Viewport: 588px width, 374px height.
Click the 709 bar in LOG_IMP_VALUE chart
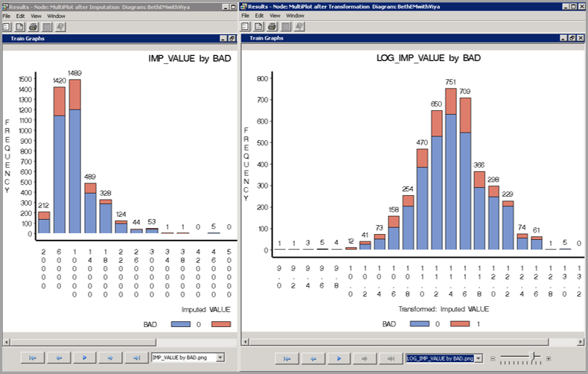point(465,174)
